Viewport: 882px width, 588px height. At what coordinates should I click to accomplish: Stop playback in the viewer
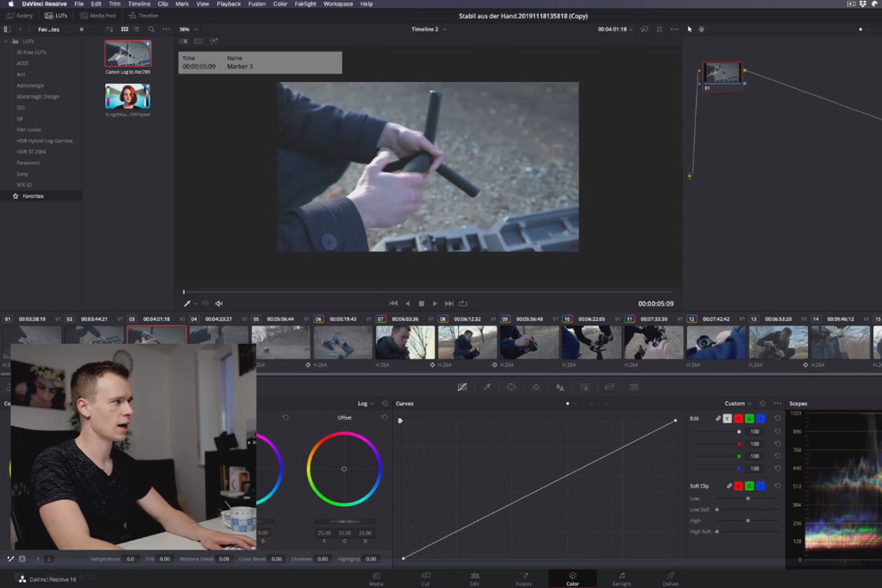421,304
